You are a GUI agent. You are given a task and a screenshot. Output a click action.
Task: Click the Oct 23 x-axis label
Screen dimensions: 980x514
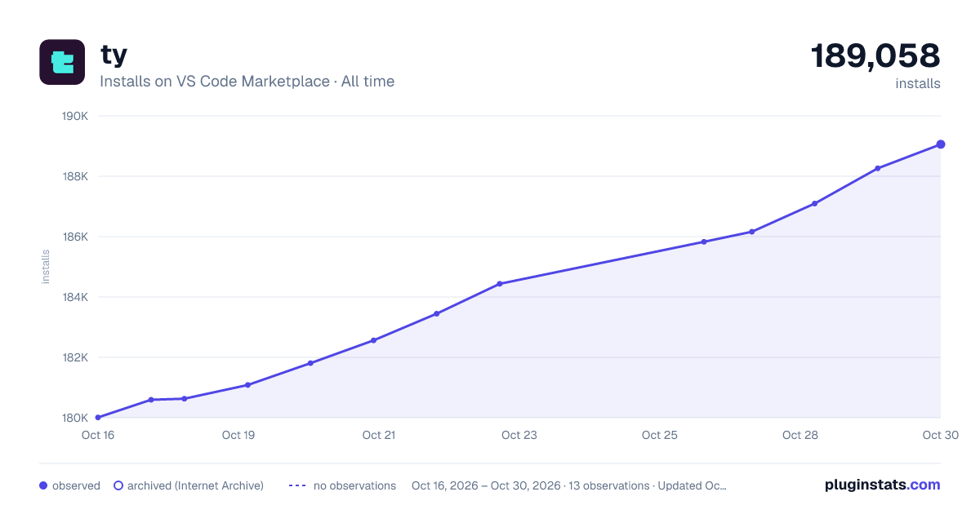coord(519,435)
